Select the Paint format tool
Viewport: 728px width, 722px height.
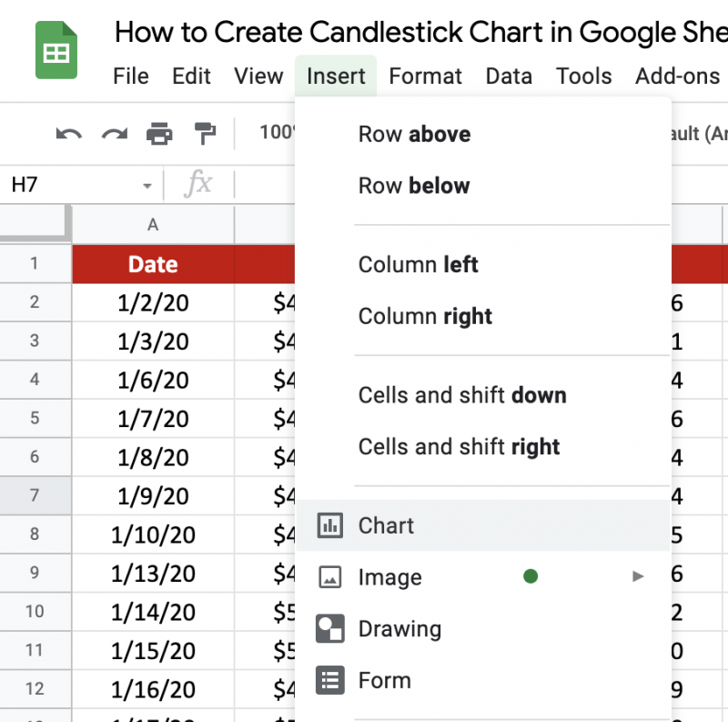[206, 133]
